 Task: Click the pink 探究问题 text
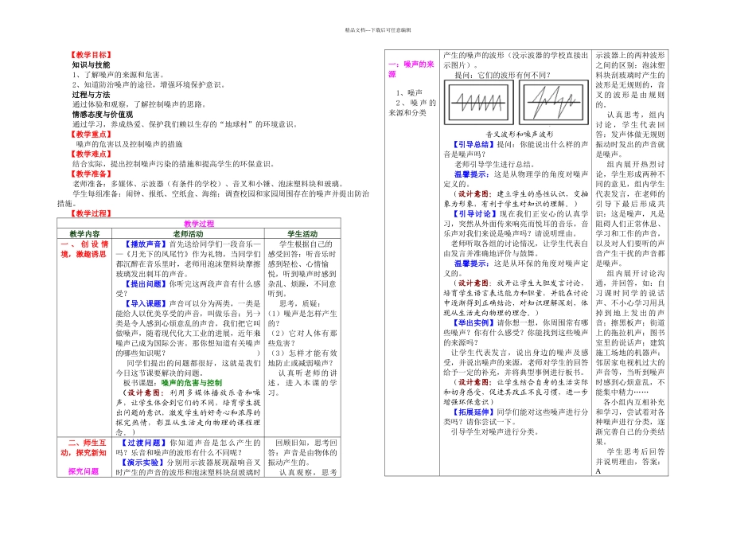[x=84, y=471]
